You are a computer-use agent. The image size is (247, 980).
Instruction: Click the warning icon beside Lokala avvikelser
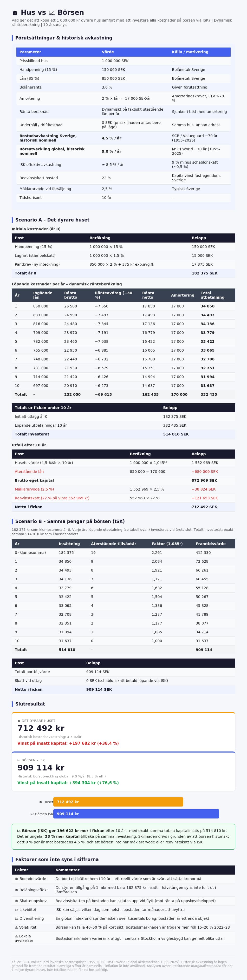(16, 936)
